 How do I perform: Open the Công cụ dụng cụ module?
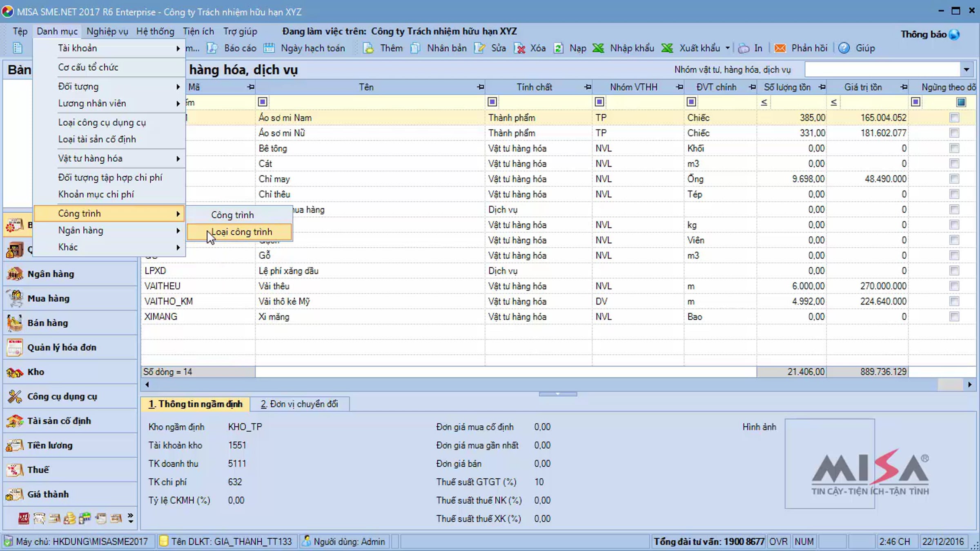(x=70, y=396)
